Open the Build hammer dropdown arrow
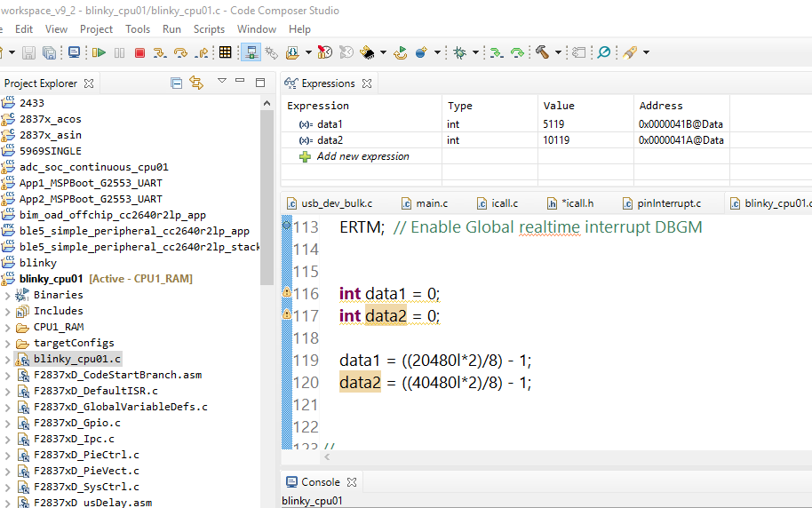 tap(558, 52)
